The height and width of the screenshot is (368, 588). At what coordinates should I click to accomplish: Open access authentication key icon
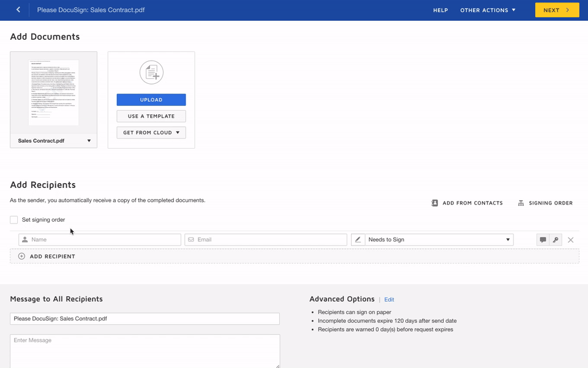pos(556,239)
